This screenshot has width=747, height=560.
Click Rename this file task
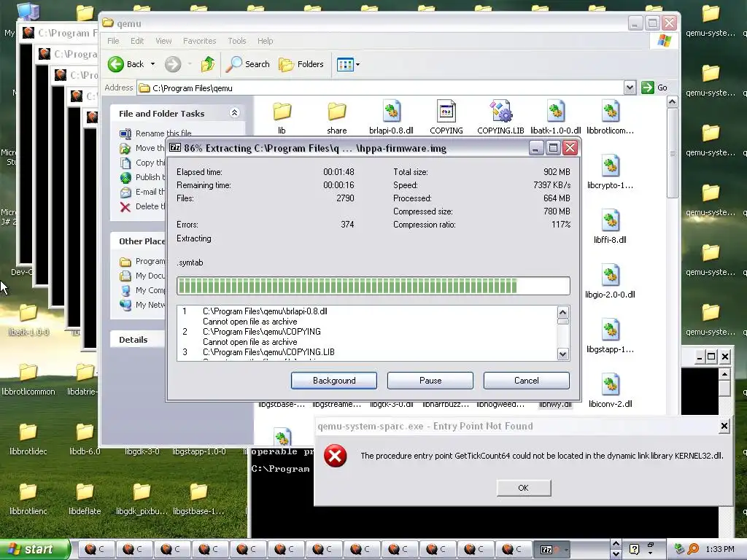point(163,133)
